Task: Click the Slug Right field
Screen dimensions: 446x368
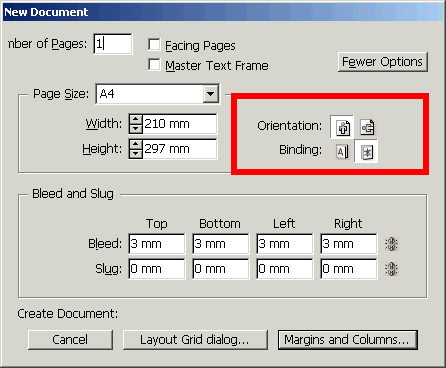Action: tap(349, 269)
